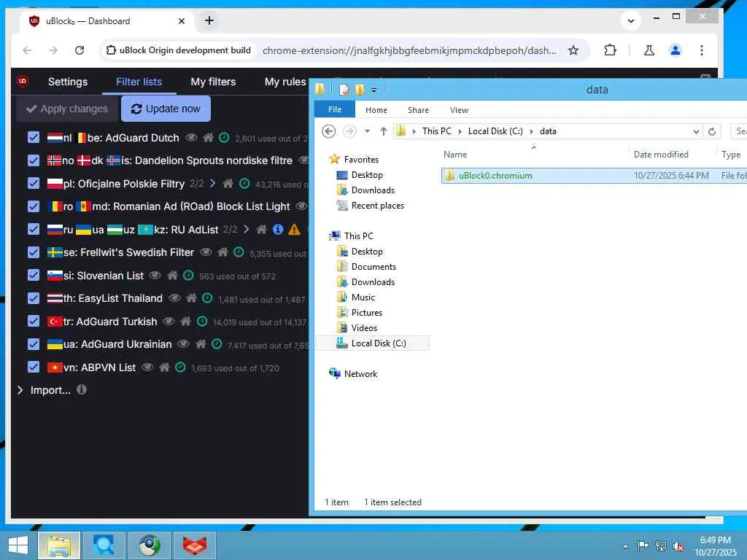Open the Home ribbon tab
Viewport: 747px width, 560px height.
coord(376,110)
